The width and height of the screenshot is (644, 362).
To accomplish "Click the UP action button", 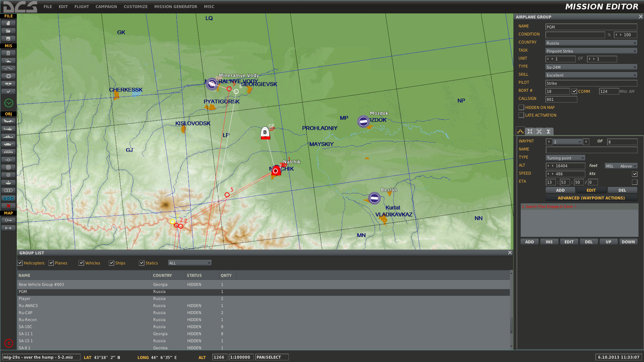I will (608, 242).
